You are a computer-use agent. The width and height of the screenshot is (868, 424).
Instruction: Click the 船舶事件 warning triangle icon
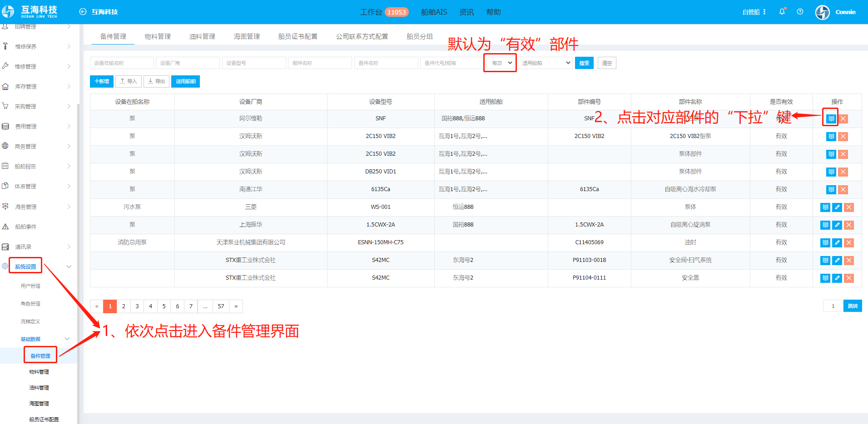[x=5, y=227]
